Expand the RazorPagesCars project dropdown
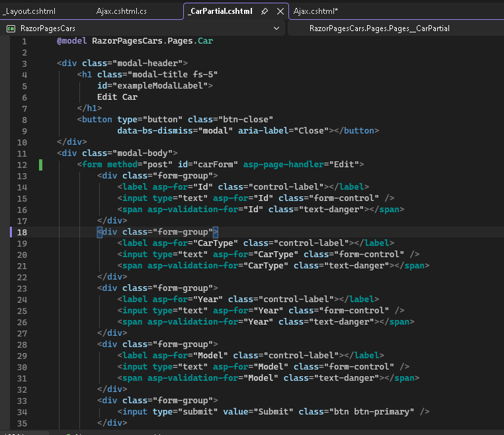Screen dimensions: 504x435 [x=276, y=28]
